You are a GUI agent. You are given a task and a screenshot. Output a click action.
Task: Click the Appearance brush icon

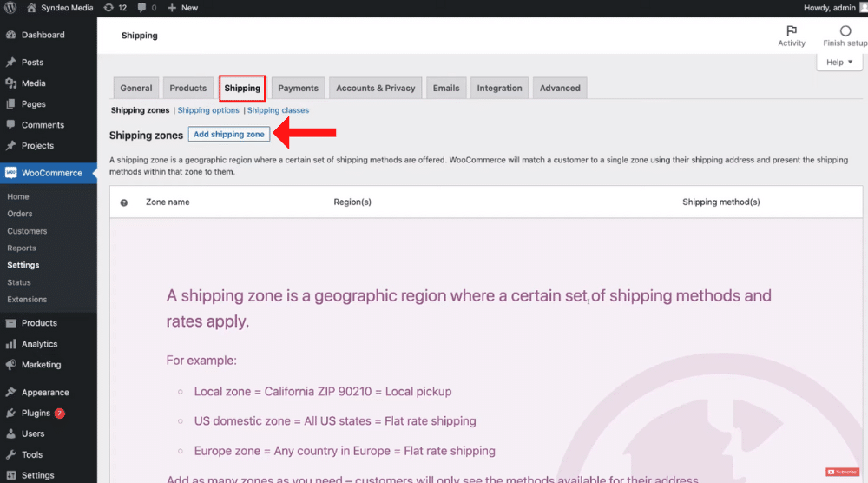[x=10, y=392]
